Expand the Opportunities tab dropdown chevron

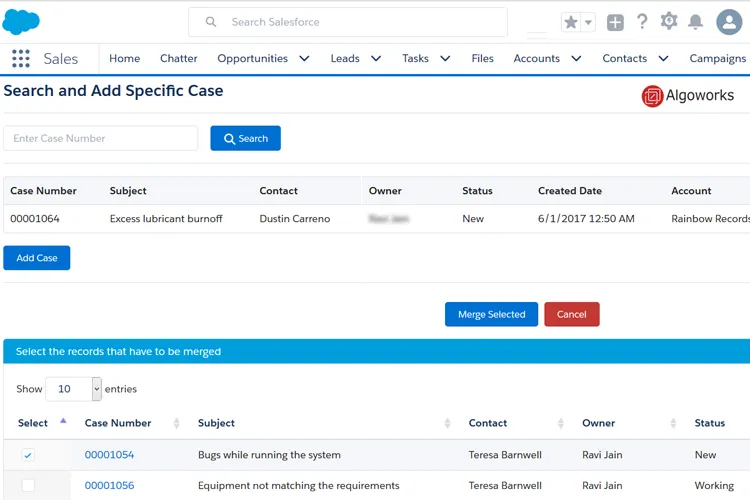coord(304,58)
